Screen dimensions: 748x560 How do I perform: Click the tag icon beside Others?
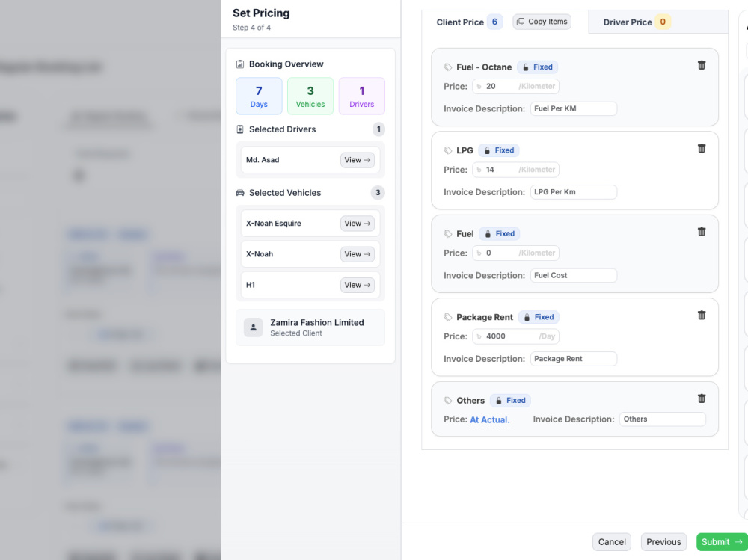click(x=447, y=401)
